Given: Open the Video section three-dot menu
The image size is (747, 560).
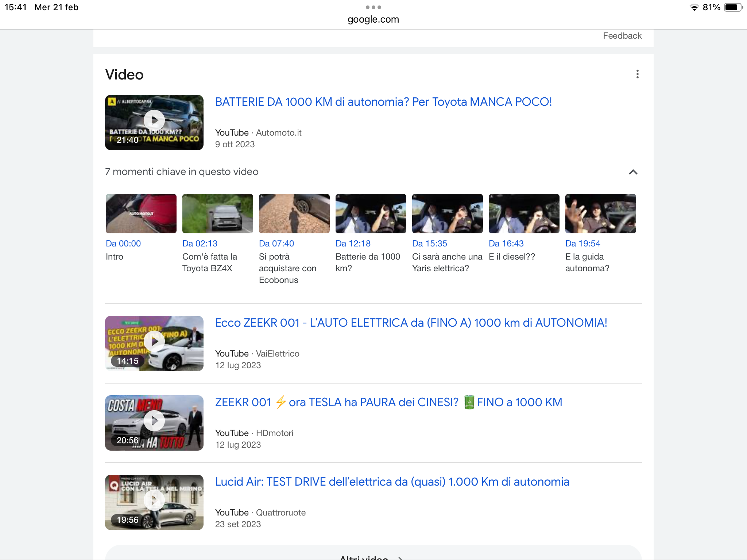Looking at the screenshot, I should [x=637, y=74].
